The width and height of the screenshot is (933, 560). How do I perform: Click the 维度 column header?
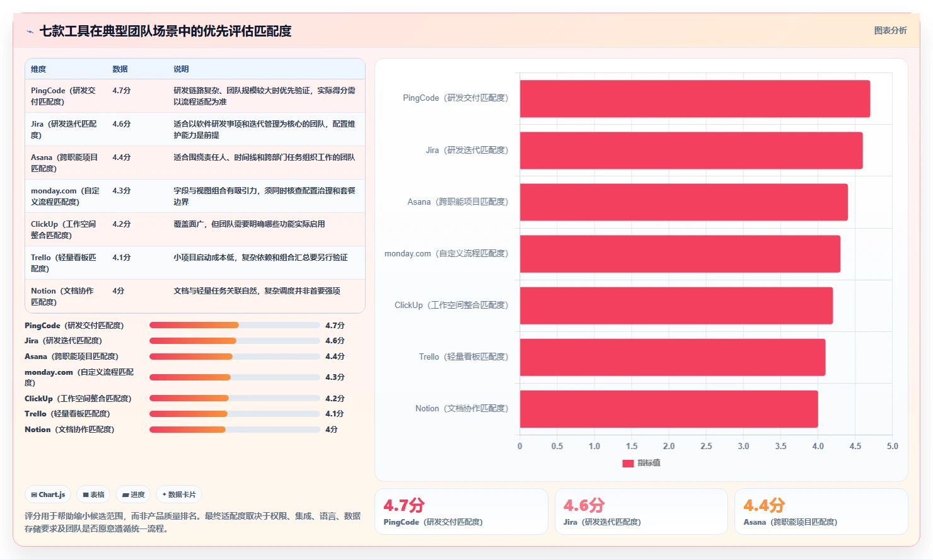point(38,69)
